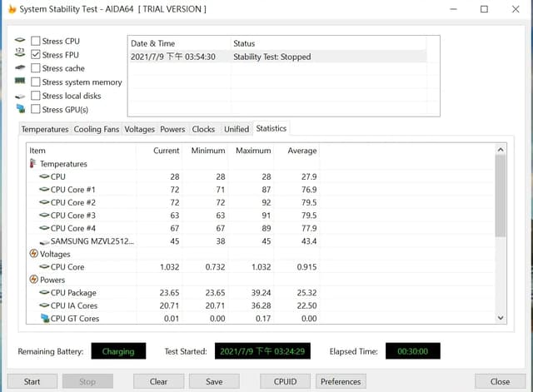Maximize the AIDA64 window
The width and height of the screenshot is (533, 392).
pyautogui.click(x=484, y=9)
